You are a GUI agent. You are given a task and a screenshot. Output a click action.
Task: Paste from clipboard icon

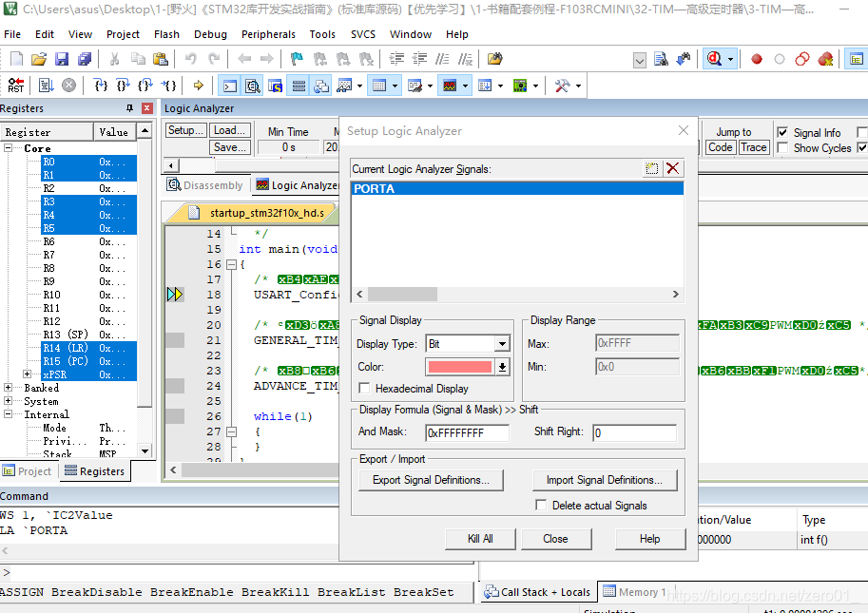(x=161, y=59)
